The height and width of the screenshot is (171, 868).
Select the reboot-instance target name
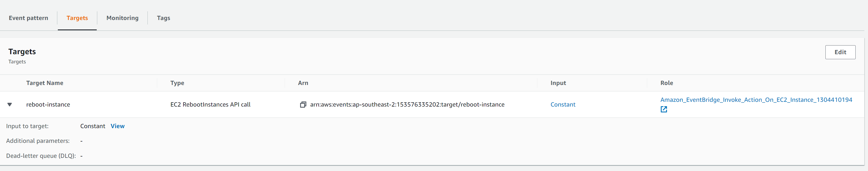[48, 104]
